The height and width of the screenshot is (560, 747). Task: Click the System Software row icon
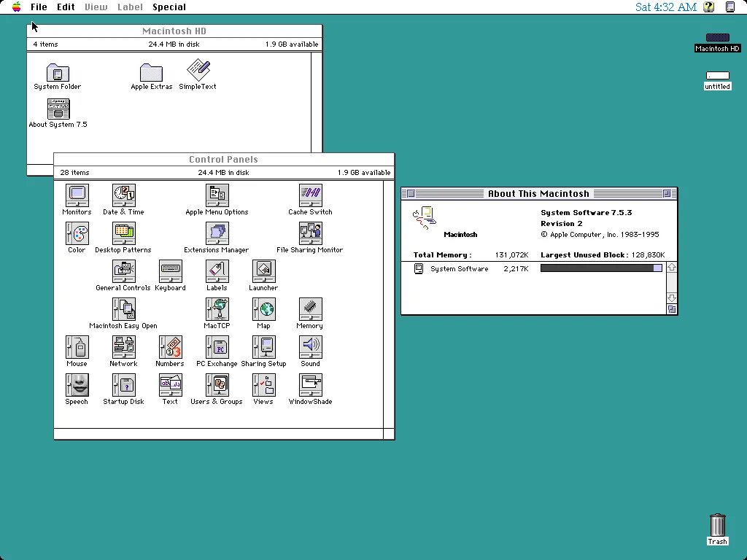click(418, 268)
